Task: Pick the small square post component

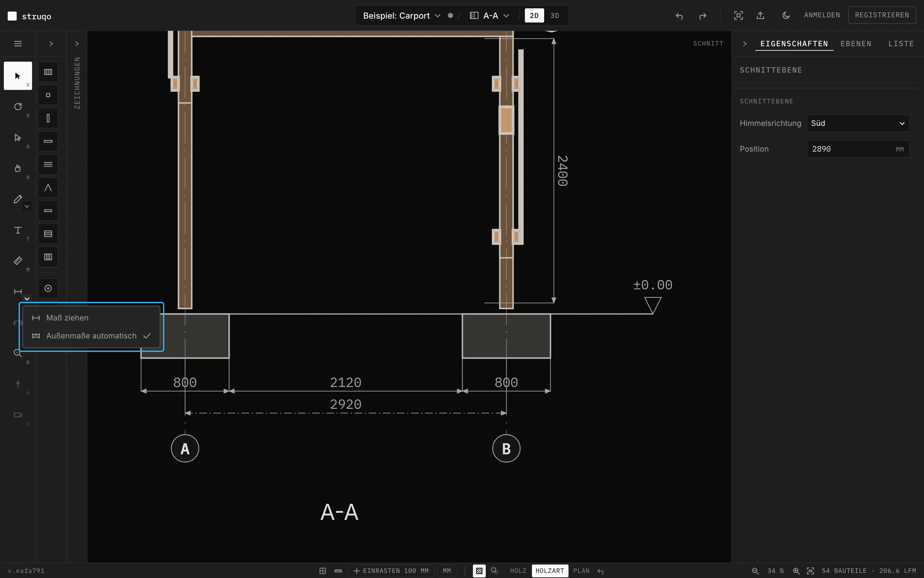Action: pyautogui.click(x=48, y=95)
